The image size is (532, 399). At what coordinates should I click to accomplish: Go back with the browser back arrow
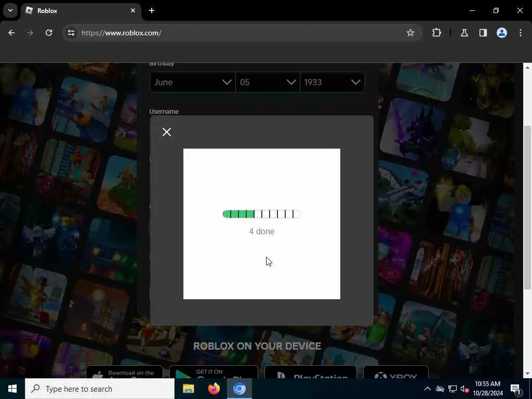pos(11,33)
